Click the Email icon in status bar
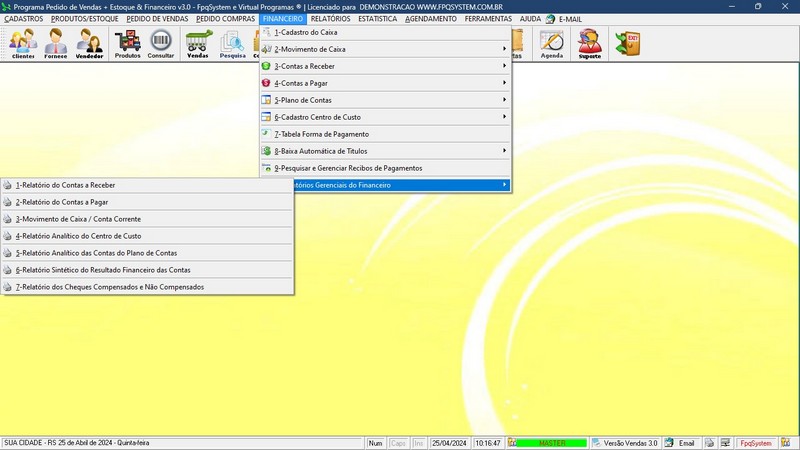 coord(669,443)
